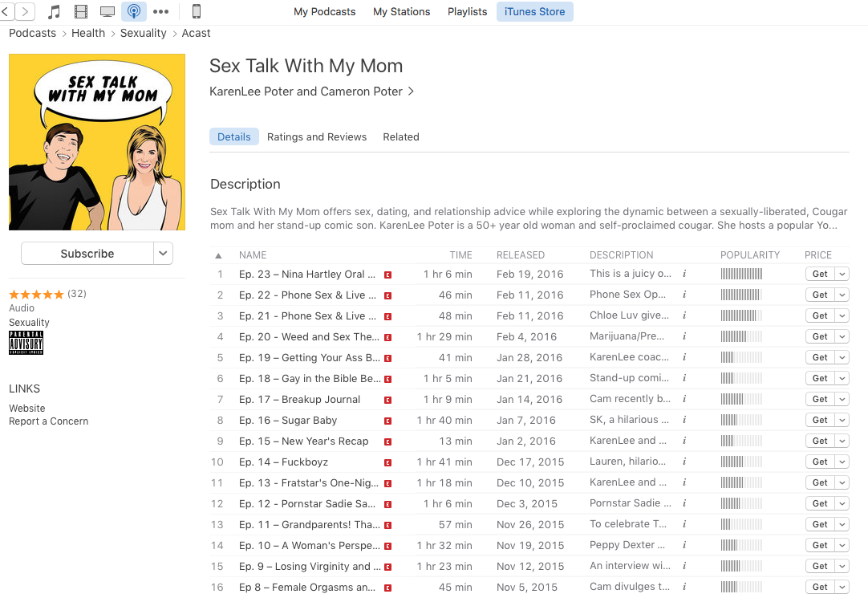Click explicit badge on Ep. 15 New Year's Recap
Screen dimensions: 868x594
tap(388, 442)
